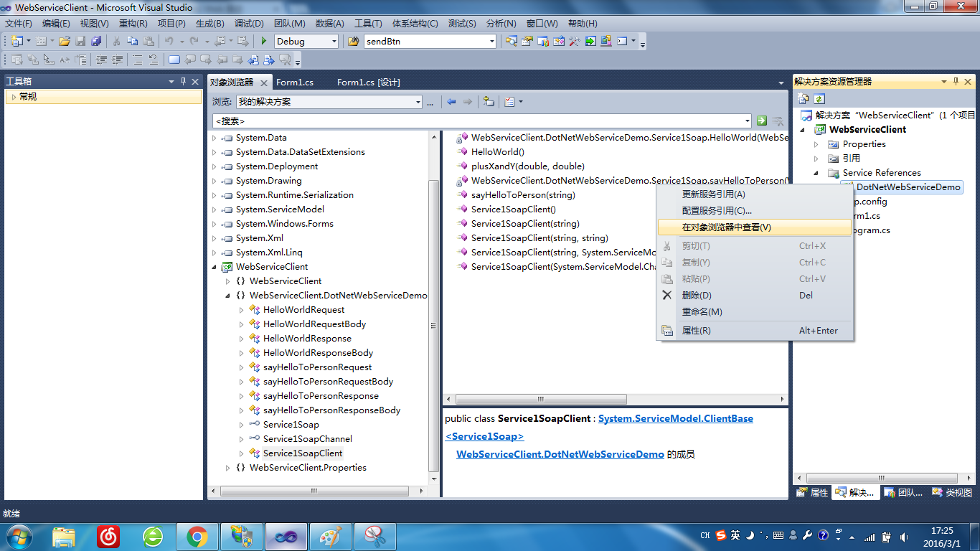The image size is (980, 551).
Task: Expand the System.Data node
Action: (214, 138)
